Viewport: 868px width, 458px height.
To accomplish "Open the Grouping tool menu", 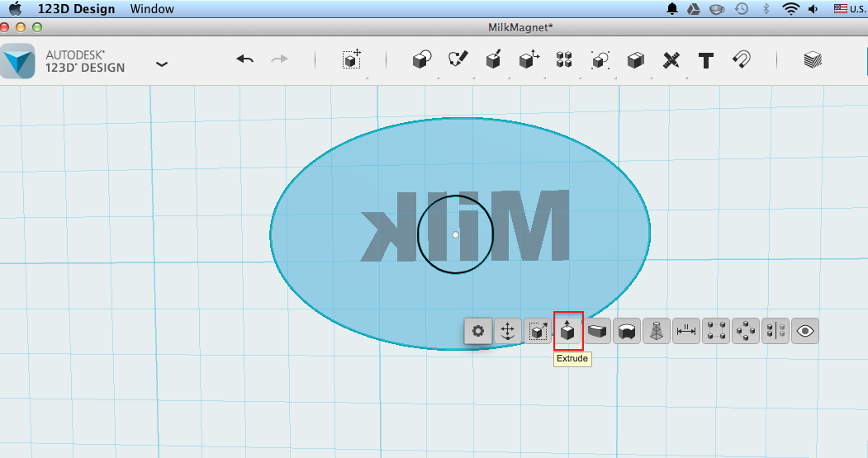I will coord(600,59).
